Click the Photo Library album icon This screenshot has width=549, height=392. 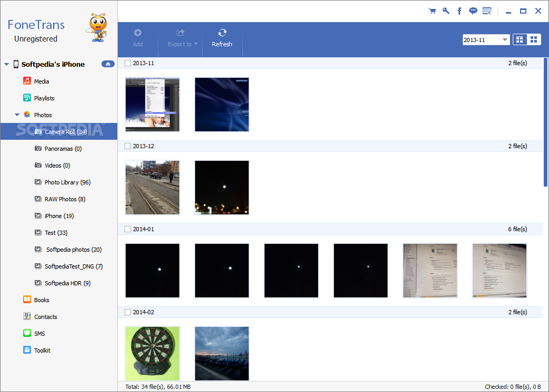coord(38,182)
